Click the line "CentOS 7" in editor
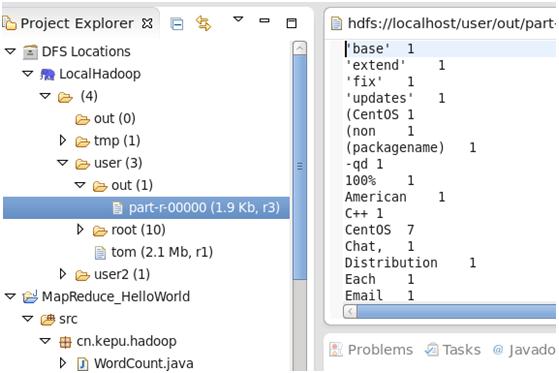 [x=380, y=230]
